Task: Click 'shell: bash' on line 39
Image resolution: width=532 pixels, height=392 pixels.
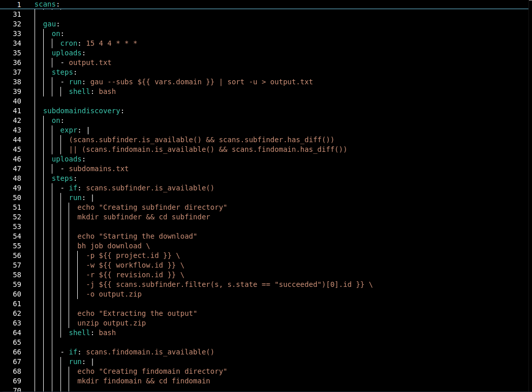Action: [92, 91]
